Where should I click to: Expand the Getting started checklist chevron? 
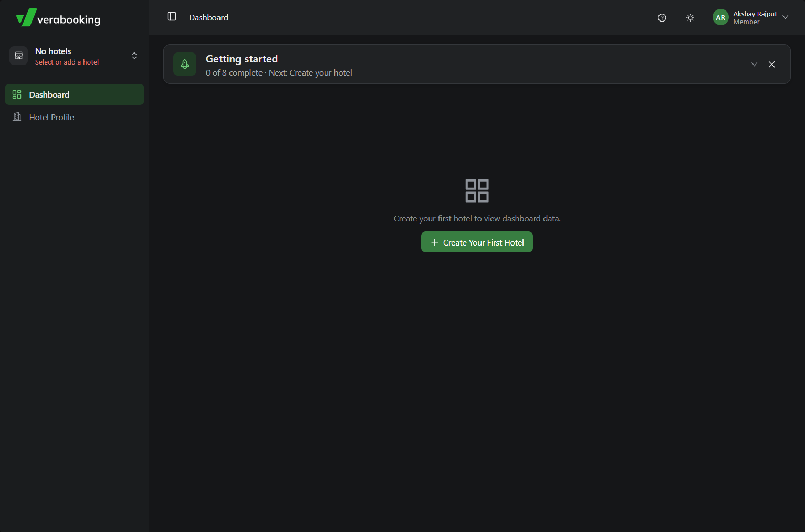[x=754, y=64]
